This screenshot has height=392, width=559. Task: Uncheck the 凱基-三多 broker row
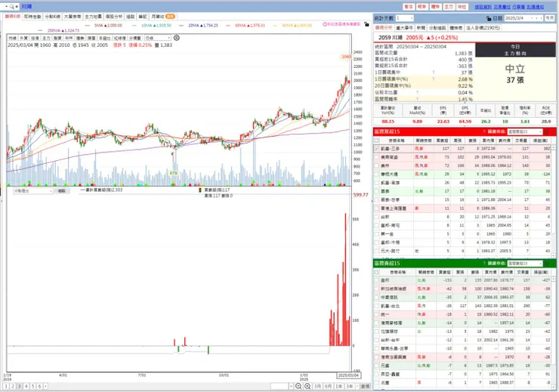pos(376,149)
